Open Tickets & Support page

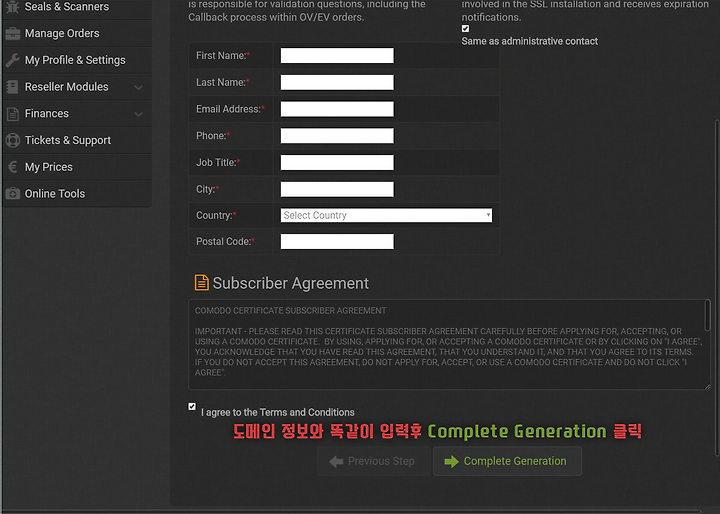77,140
